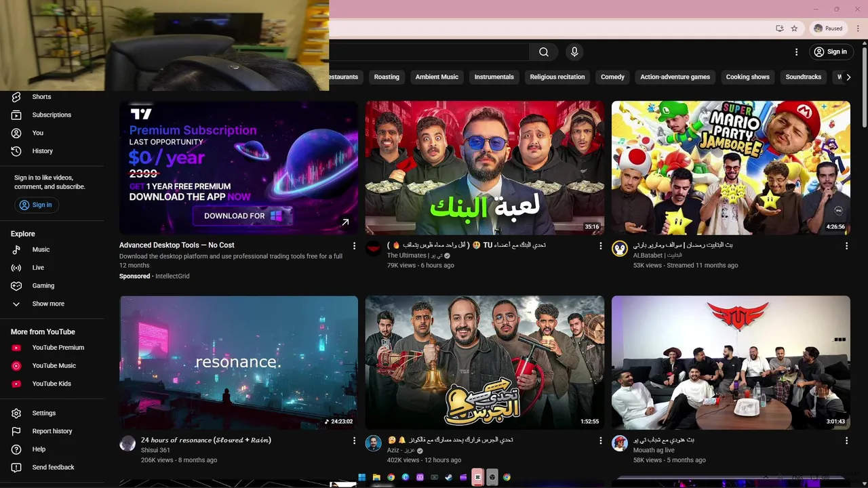The height and width of the screenshot is (488, 868).
Task: Open ALBatabet channel avatar
Action: point(620,249)
